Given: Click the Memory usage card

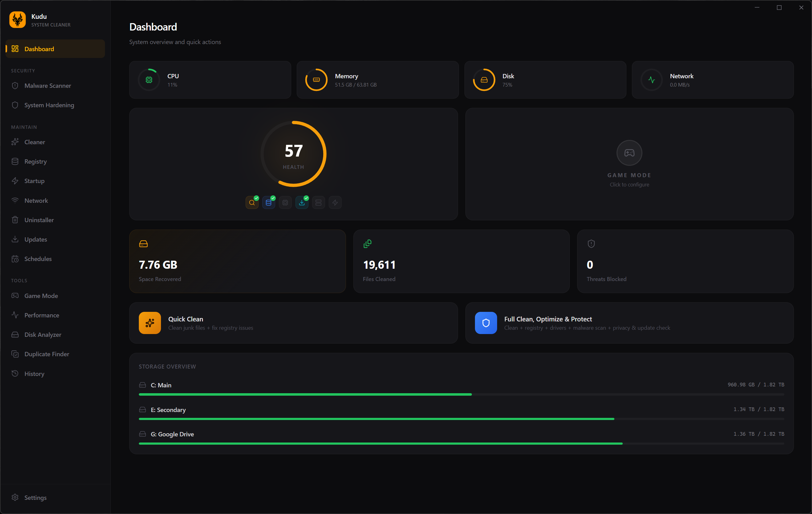Looking at the screenshot, I should [377, 80].
